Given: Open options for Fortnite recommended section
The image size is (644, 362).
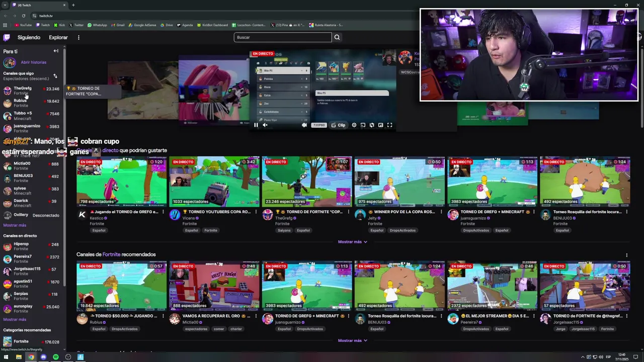Looking at the screenshot, I should (626, 255).
